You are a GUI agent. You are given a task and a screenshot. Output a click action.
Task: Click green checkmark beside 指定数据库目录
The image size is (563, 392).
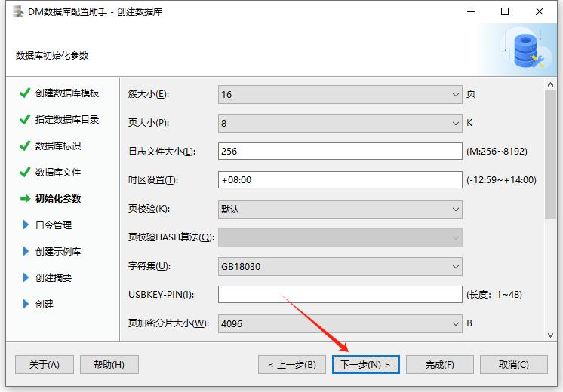tap(25, 120)
